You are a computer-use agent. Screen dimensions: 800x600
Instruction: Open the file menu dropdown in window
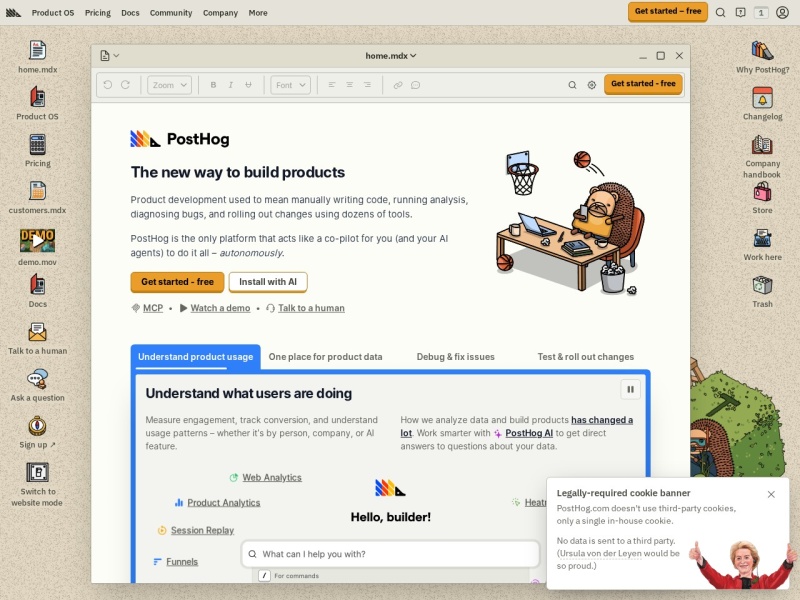coord(110,56)
